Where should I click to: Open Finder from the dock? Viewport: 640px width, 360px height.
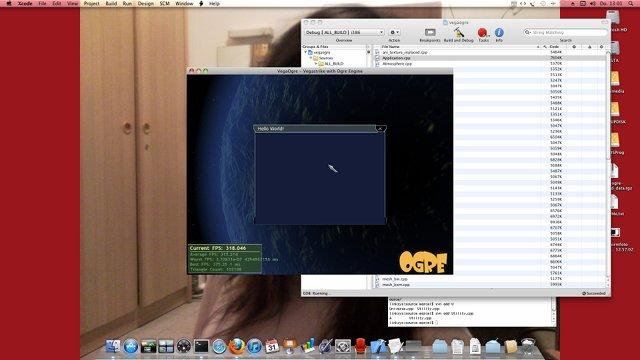click(113, 346)
